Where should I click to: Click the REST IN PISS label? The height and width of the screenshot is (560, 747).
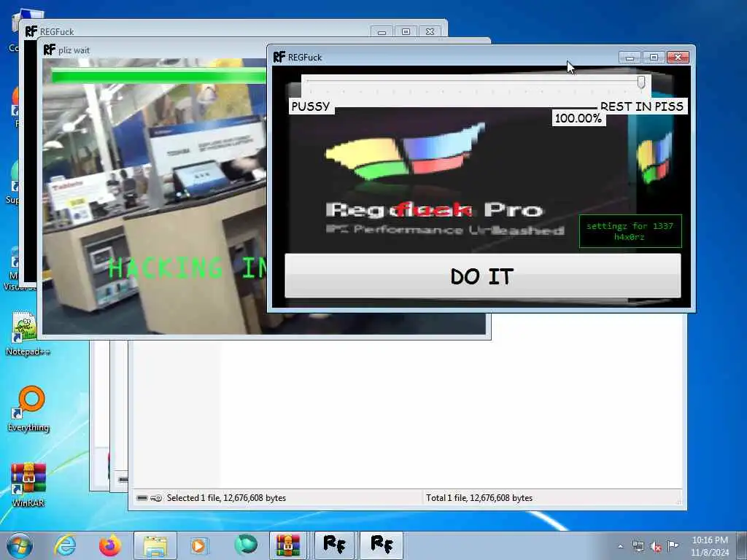point(642,106)
